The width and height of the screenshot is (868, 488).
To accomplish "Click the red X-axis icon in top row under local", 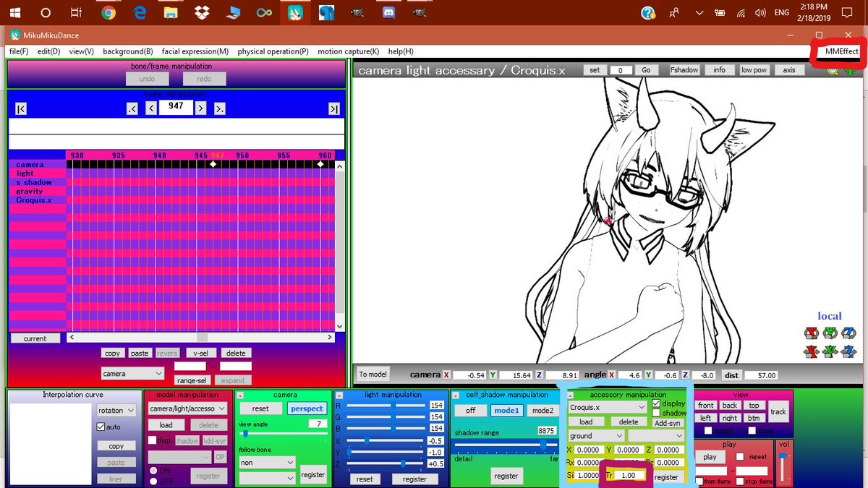I will coord(811,333).
